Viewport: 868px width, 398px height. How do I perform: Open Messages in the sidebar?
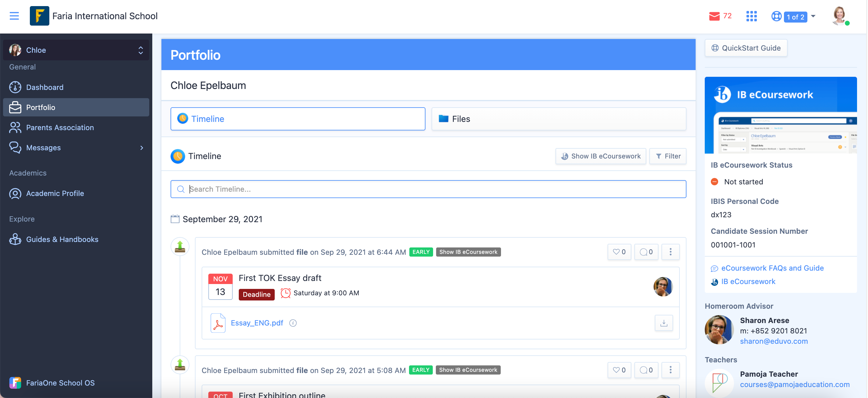[76, 148]
